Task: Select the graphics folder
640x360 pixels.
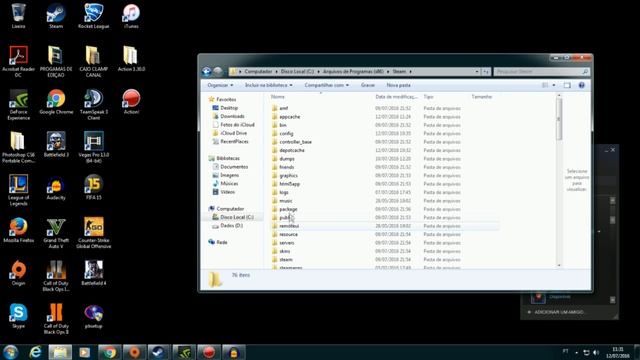Action: point(288,176)
